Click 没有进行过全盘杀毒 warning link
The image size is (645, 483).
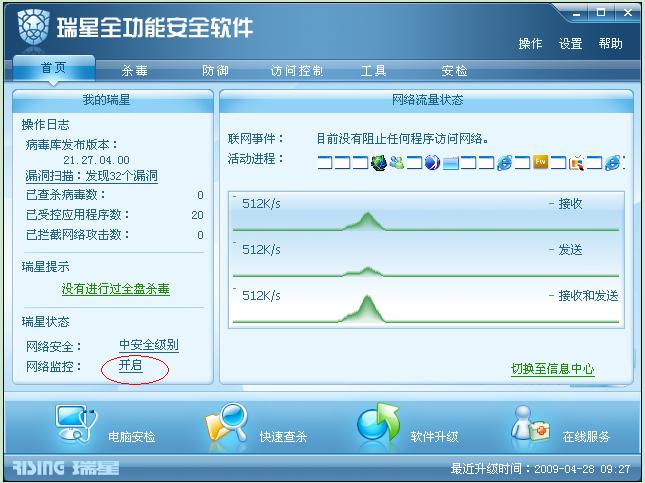tap(116, 289)
